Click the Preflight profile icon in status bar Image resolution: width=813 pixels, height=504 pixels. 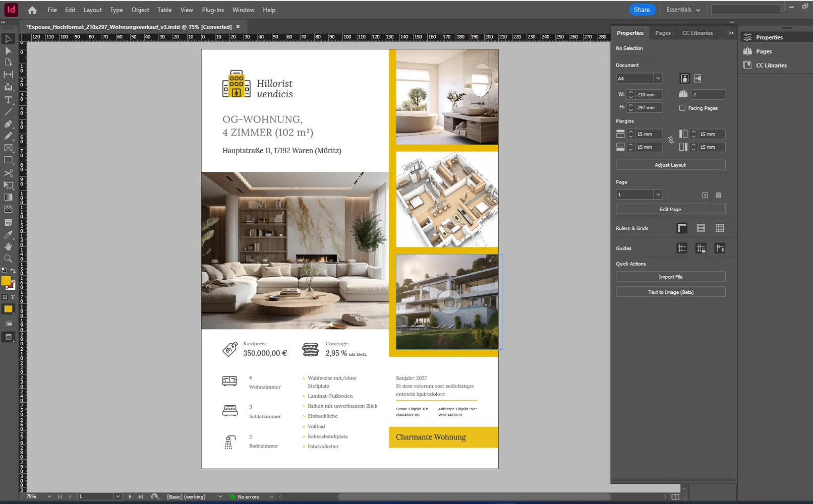pos(155,496)
